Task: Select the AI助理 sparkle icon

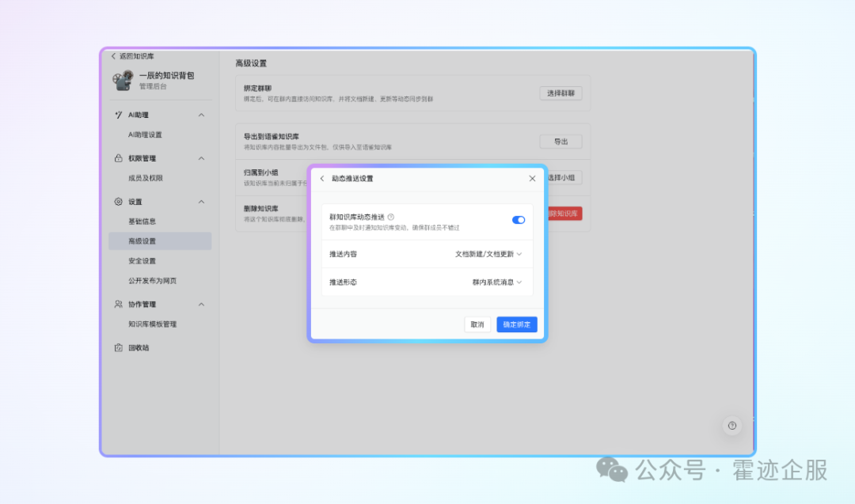Action: point(118,115)
